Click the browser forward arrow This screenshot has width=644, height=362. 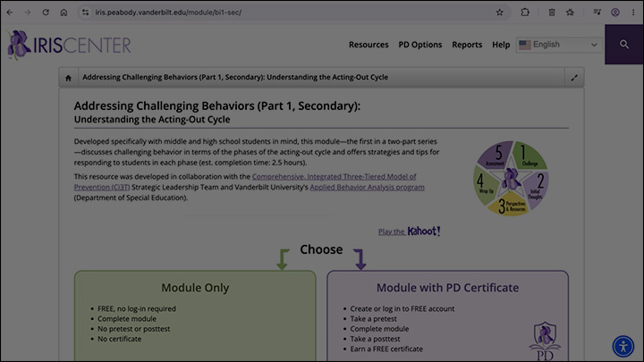[x=28, y=13]
